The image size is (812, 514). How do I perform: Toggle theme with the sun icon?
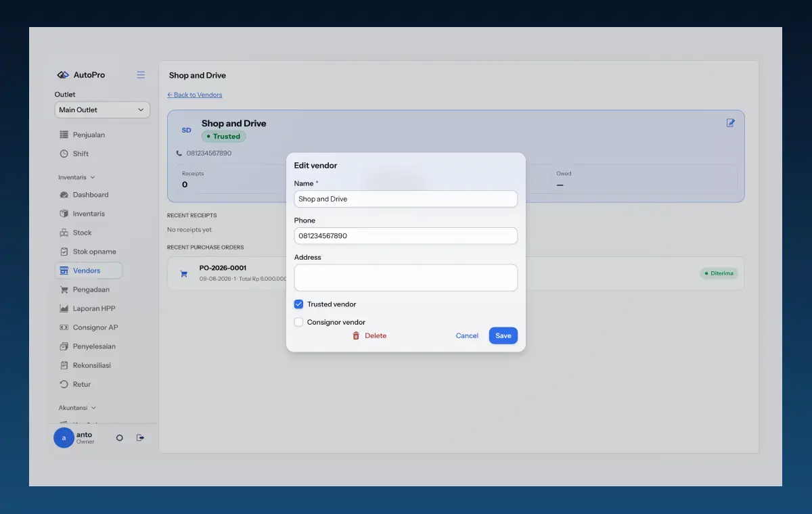point(120,438)
